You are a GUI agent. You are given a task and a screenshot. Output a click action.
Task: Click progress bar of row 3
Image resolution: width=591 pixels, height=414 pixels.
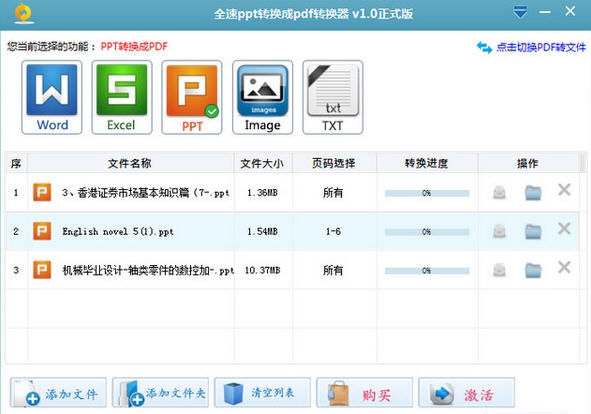[x=427, y=271]
